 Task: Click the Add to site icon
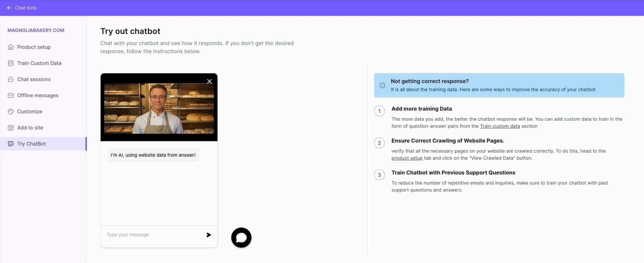[x=11, y=128]
